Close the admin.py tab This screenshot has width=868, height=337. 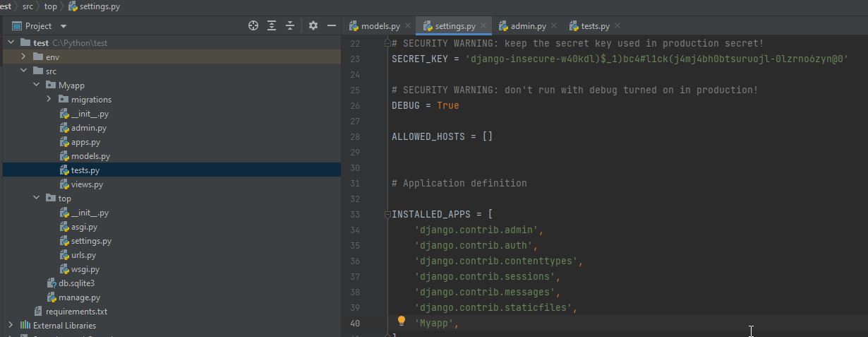pyautogui.click(x=555, y=26)
